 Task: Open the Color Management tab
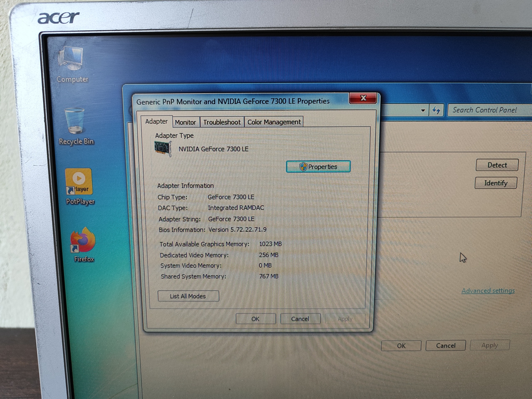point(274,122)
